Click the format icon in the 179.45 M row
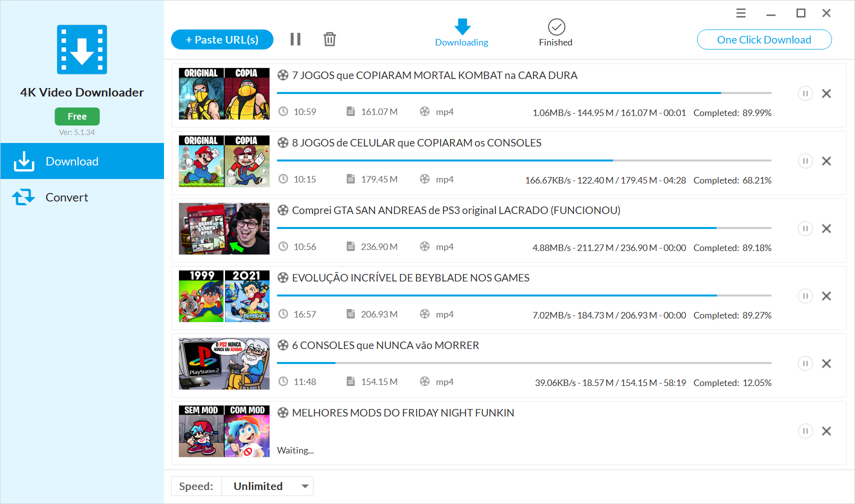This screenshot has width=855, height=504. (x=424, y=179)
